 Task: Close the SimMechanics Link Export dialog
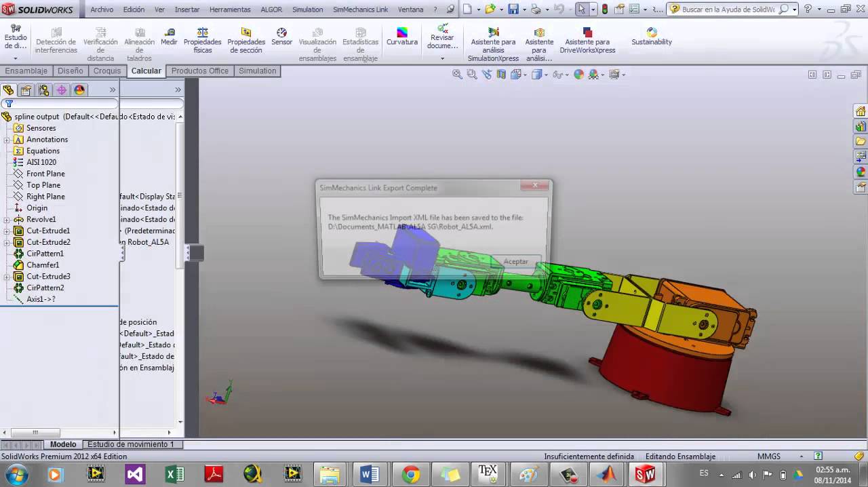point(535,185)
